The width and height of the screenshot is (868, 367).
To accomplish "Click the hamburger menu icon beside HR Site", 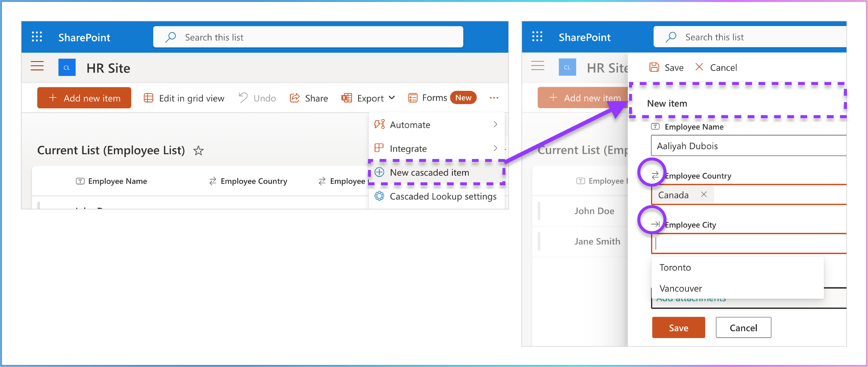I will click(37, 66).
